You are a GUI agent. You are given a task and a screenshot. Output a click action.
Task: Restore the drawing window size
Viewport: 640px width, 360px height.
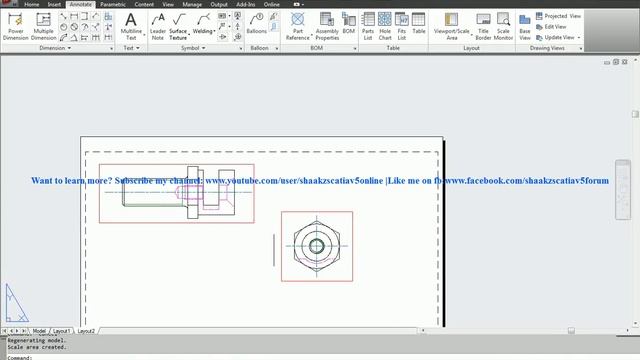pos(616,62)
